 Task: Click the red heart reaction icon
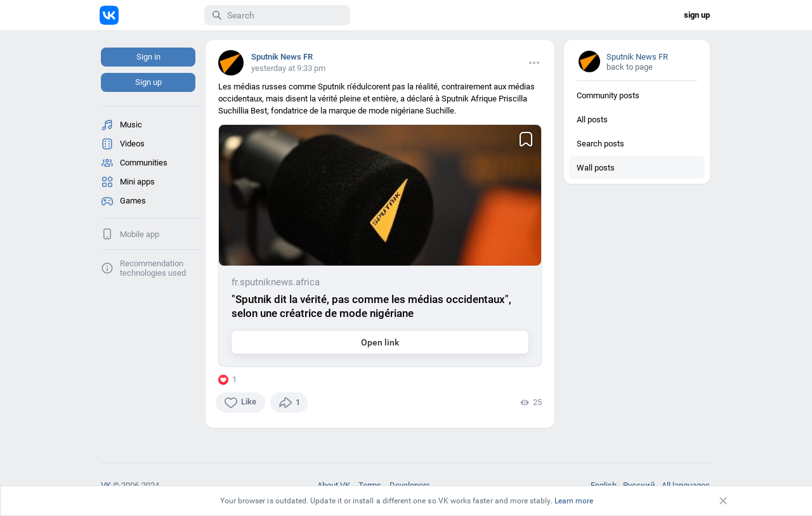click(x=223, y=380)
